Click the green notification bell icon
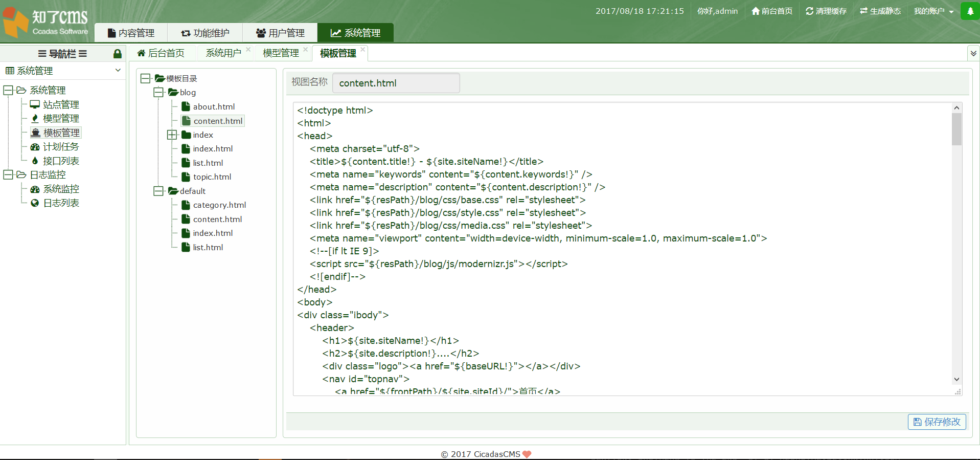 970,11
